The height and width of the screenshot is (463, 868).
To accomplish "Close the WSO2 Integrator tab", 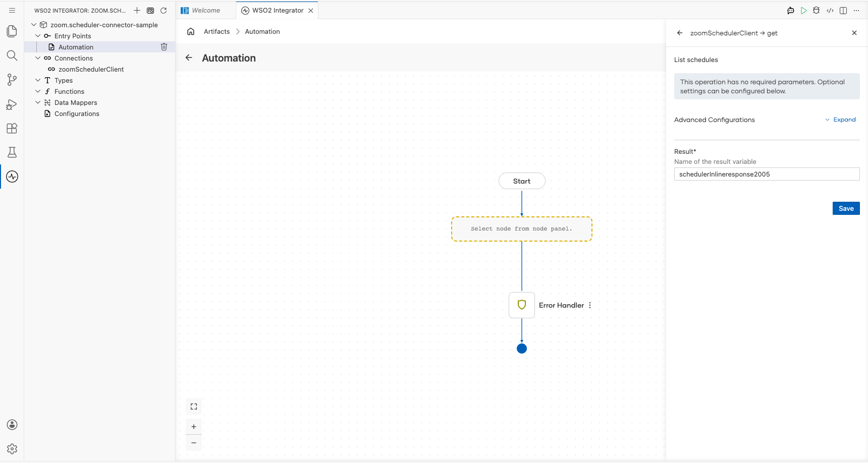I will coord(311,10).
